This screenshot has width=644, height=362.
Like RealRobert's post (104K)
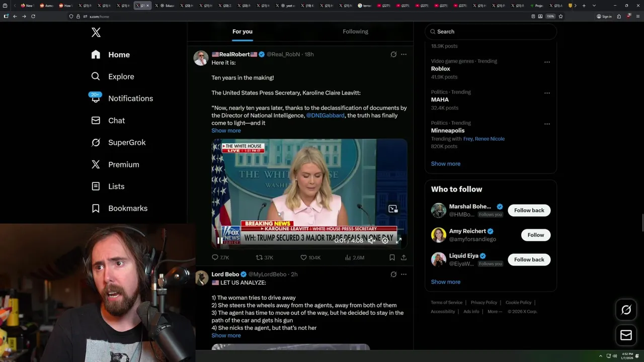point(310,257)
